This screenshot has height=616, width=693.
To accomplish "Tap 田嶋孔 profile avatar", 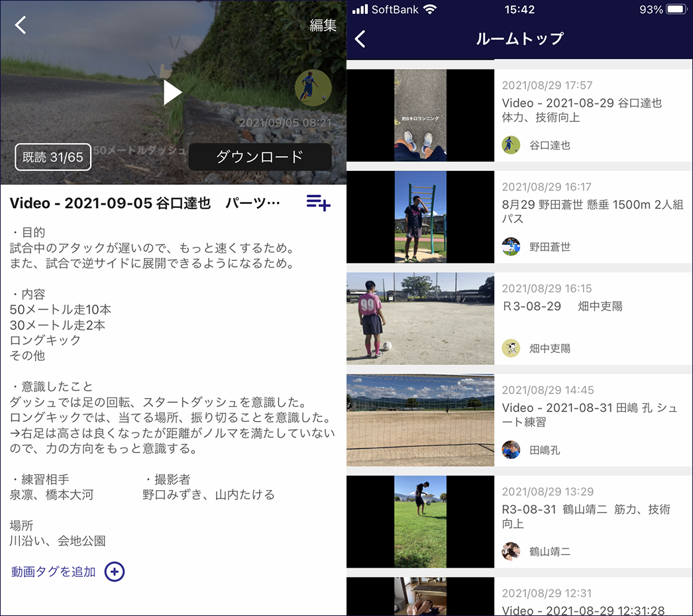I will coord(511,450).
